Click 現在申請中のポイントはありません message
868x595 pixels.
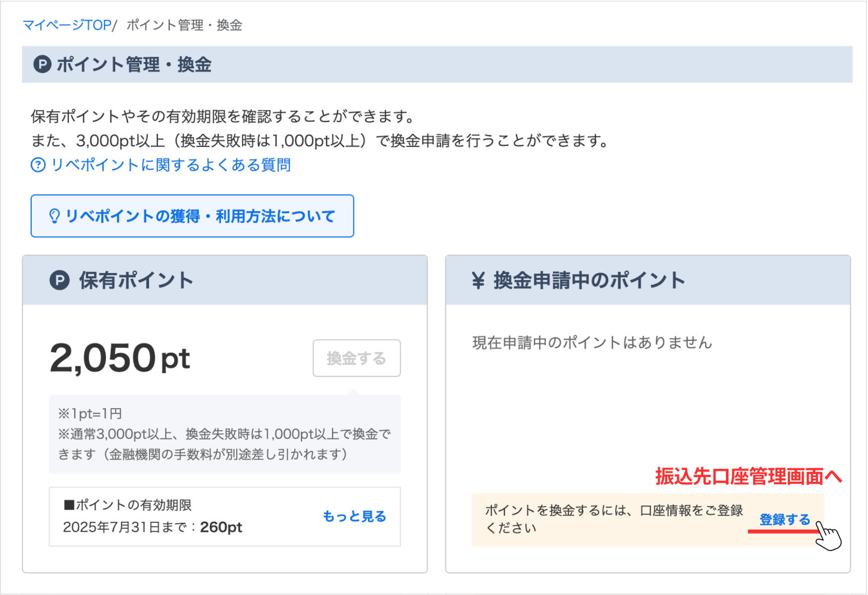592,343
